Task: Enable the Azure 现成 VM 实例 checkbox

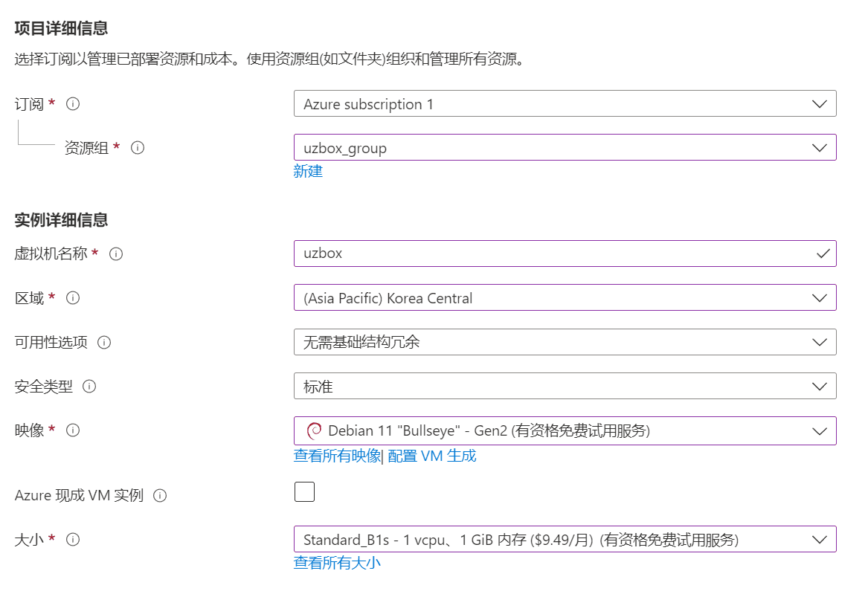Action: click(x=304, y=492)
